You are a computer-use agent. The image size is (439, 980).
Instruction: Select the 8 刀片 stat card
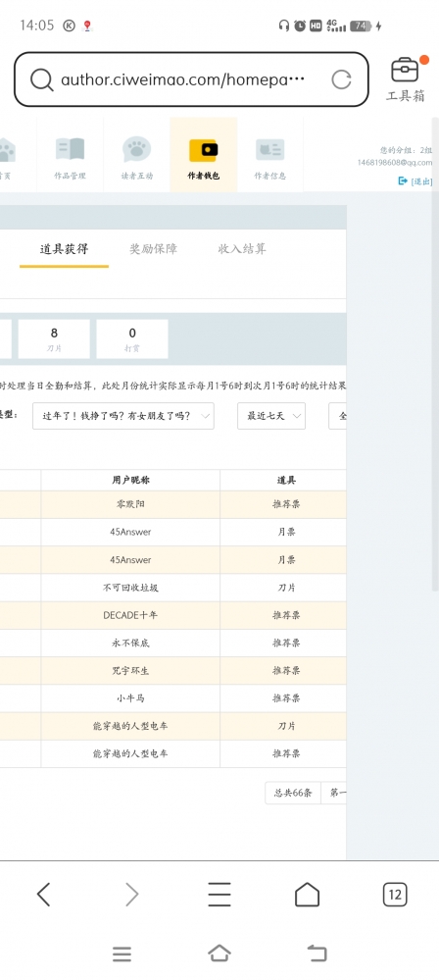54,338
